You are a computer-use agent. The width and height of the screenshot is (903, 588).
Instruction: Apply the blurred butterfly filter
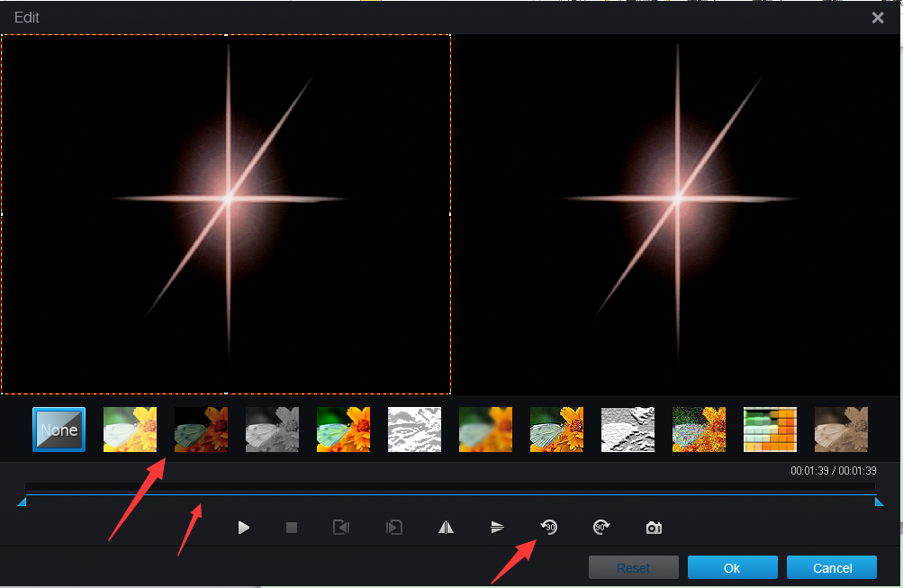(485, 430)
